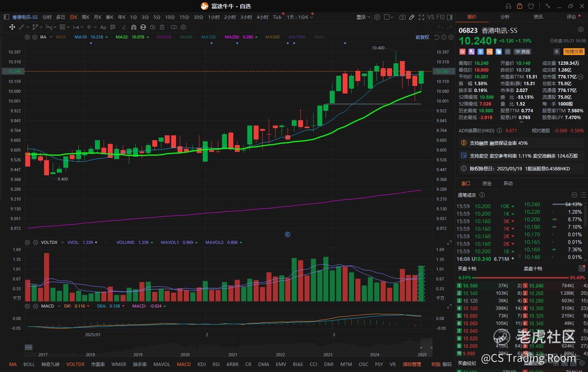This screenshot has height=372, width=588.
Task: Maximize the VOLTDX sub-chart panel
Action: (449, 242)
